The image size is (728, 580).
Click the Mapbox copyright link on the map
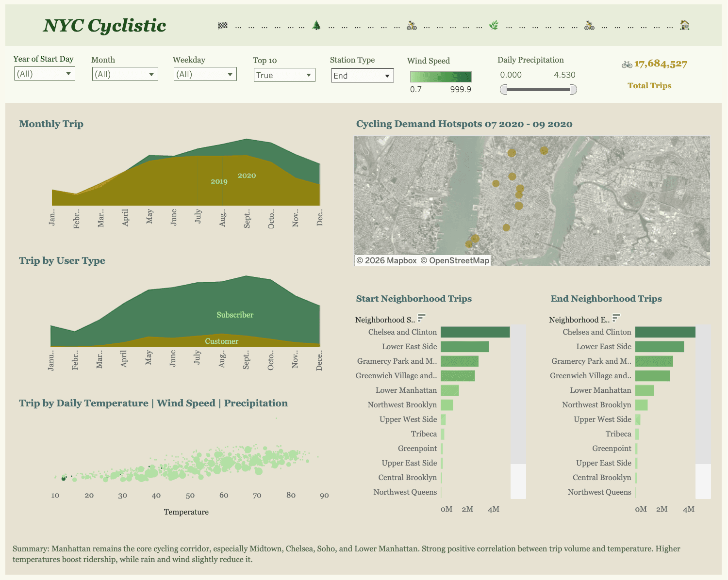(386, 260)
